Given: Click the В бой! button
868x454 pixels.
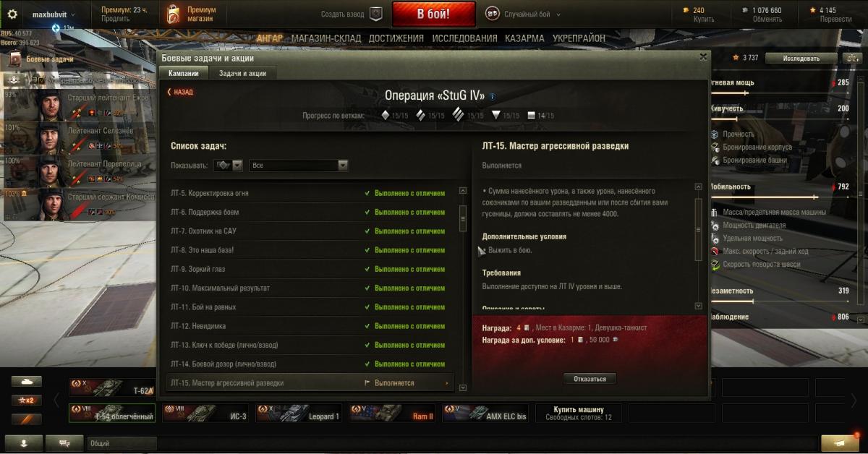Looking at the screenshot, I should [434, 14].
